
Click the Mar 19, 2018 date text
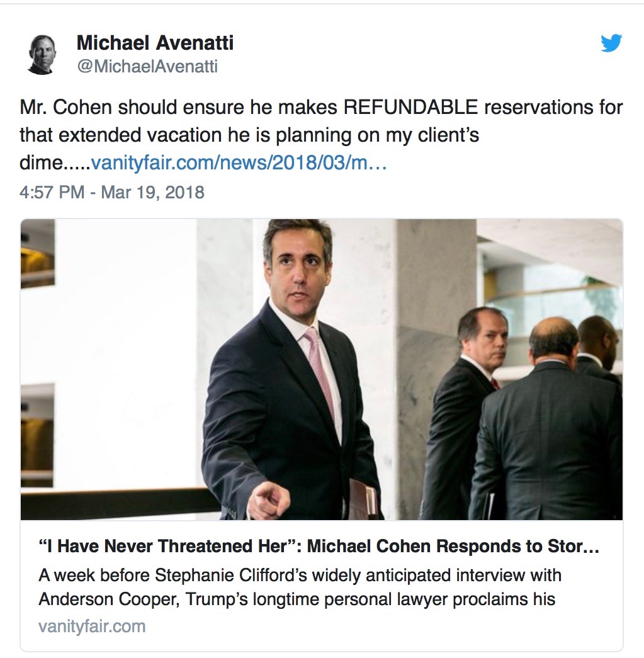[152, 191]
